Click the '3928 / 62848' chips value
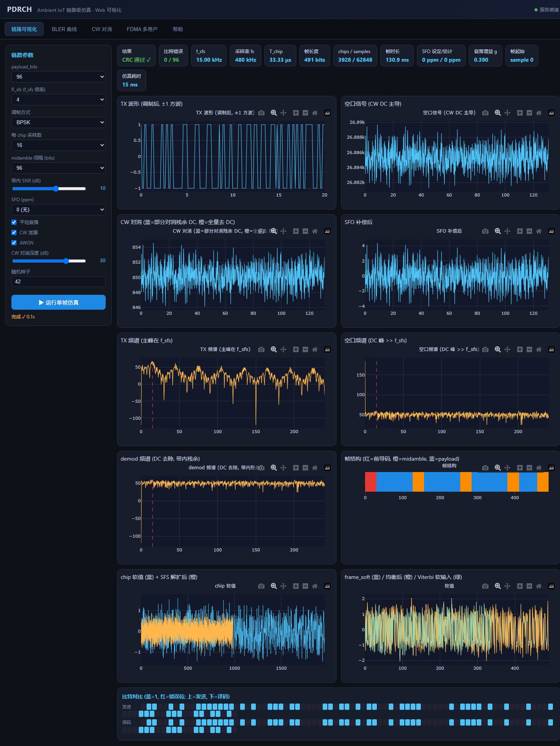Screen dimensions: 560x746 pyautogui.click(x=355, y=60)
